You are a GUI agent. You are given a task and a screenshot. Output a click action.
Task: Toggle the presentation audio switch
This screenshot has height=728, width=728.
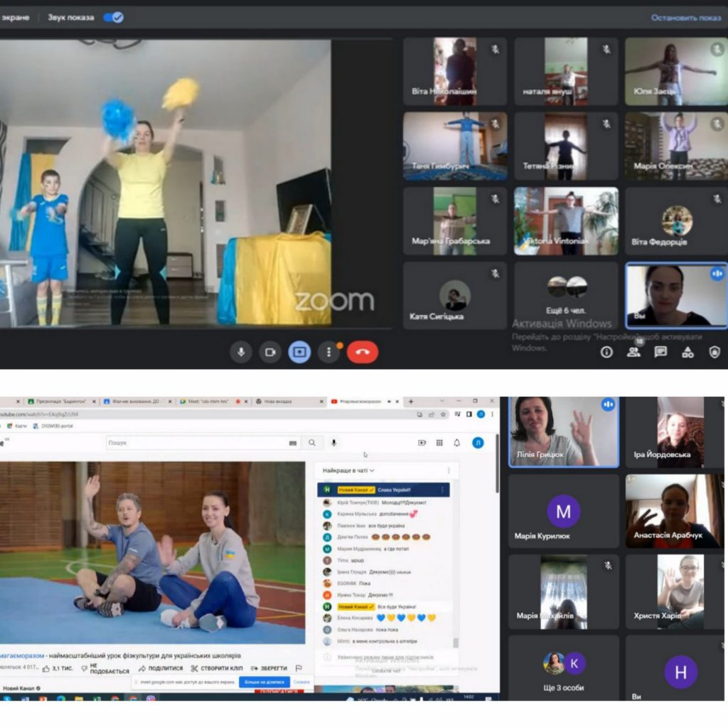point(114,17)
